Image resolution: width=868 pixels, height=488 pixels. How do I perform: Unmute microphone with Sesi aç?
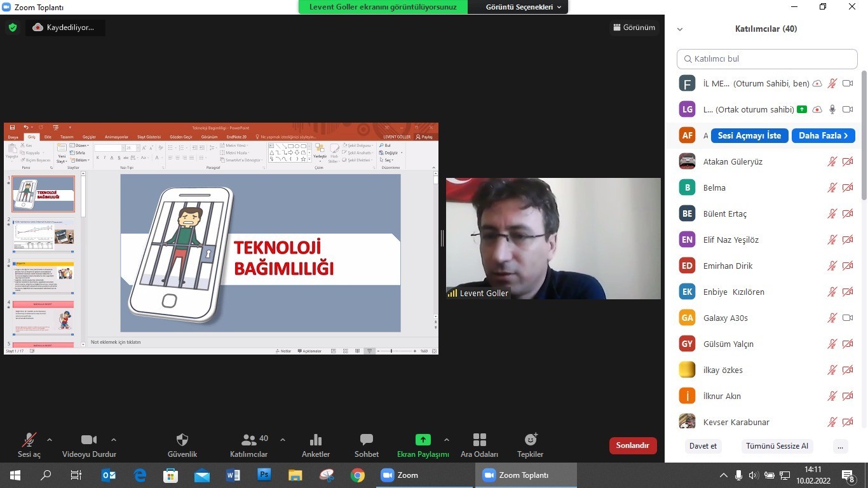click(29, 440)
